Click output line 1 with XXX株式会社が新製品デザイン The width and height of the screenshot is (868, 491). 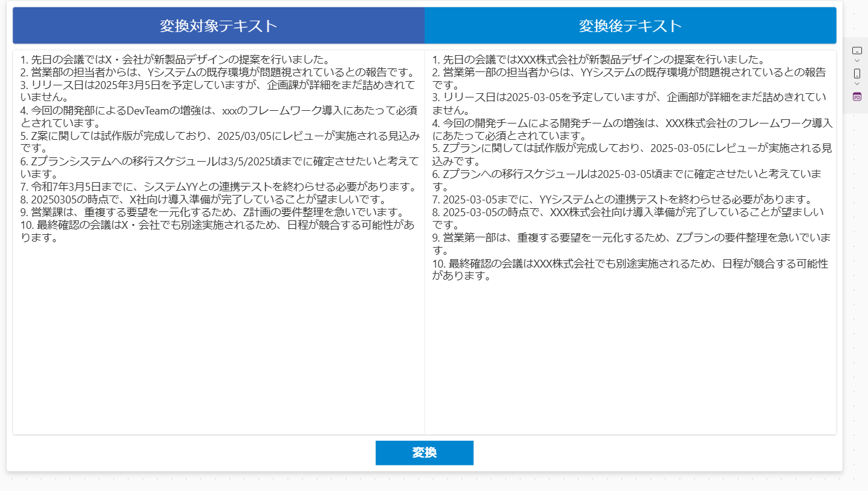click(x=599, y=59)
